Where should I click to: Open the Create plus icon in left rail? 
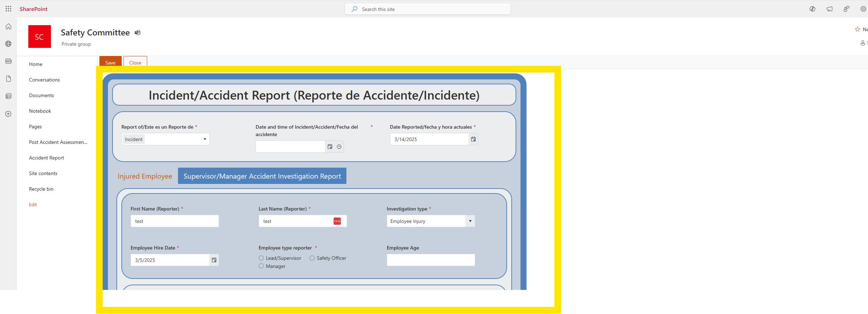click(8, 114)
